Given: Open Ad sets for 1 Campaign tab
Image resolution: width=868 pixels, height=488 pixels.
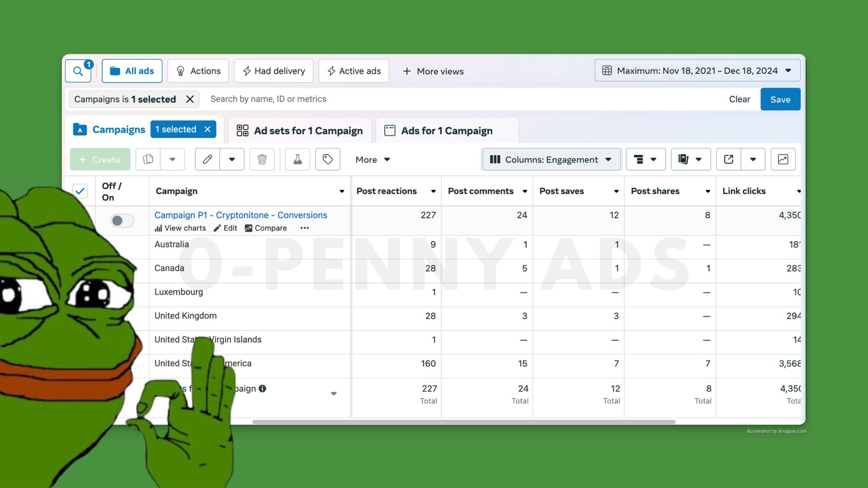Looking at the screenshot, I should click(x=300, y=131).
